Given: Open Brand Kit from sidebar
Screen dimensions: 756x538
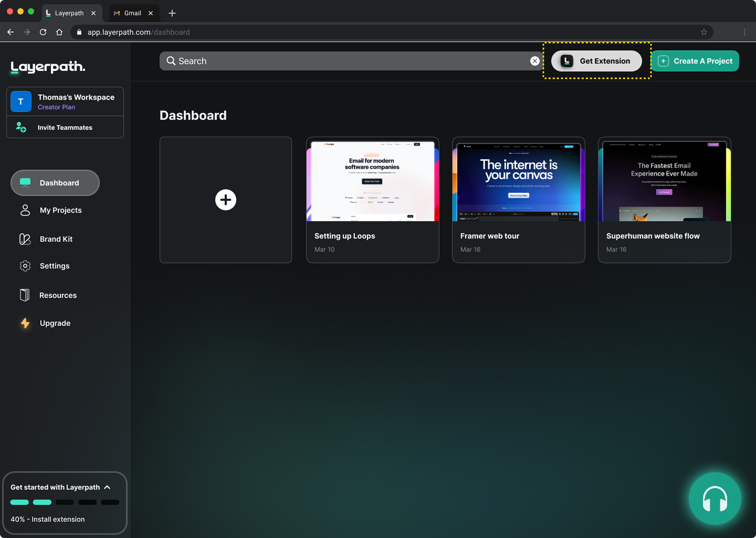Looking at the screenshot, I should tap(56, 239).
